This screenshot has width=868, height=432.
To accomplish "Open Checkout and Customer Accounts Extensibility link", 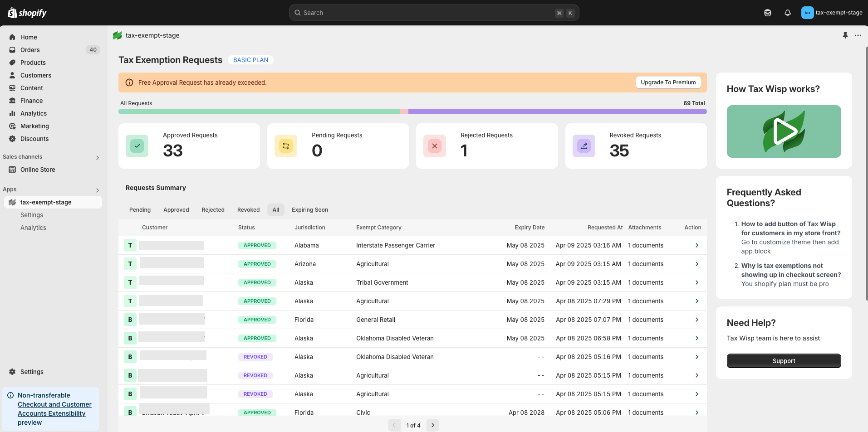I will [54, 409].
